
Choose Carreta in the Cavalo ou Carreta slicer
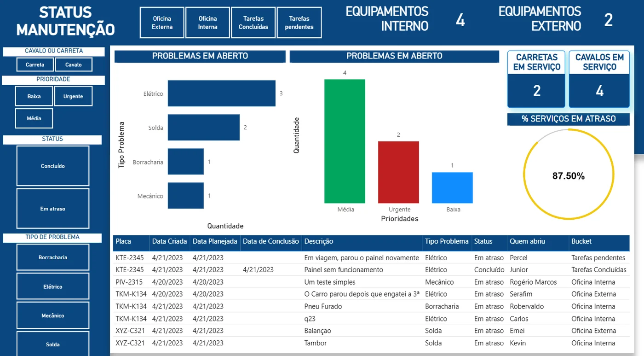tap(35, 64)
